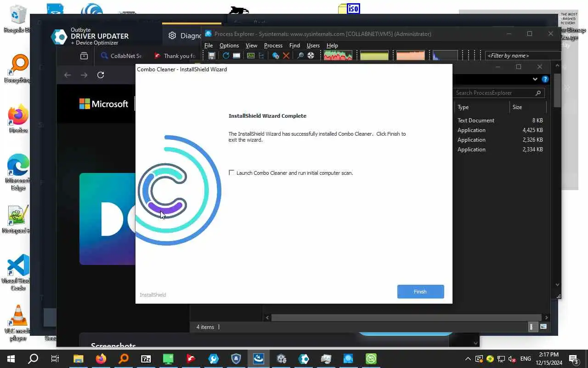588x368 pixels.
Task: Open Help menu in Process Explorer
Action: [332, 46]
